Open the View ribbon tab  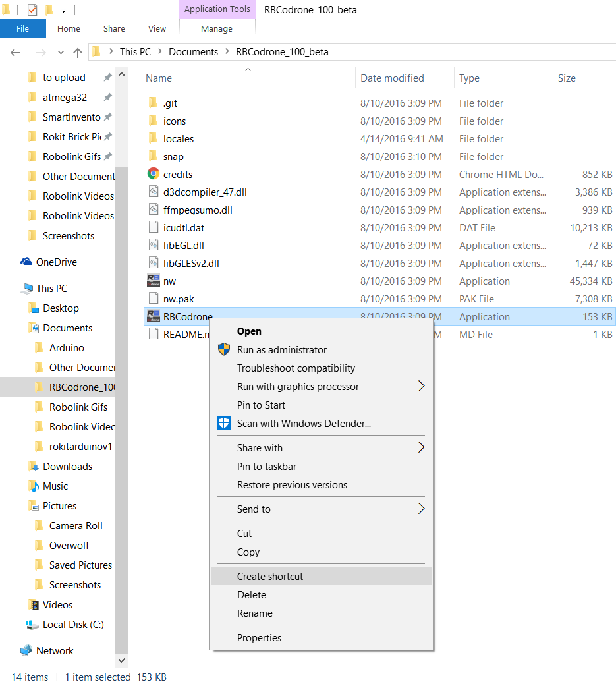[x=157, y=28]
